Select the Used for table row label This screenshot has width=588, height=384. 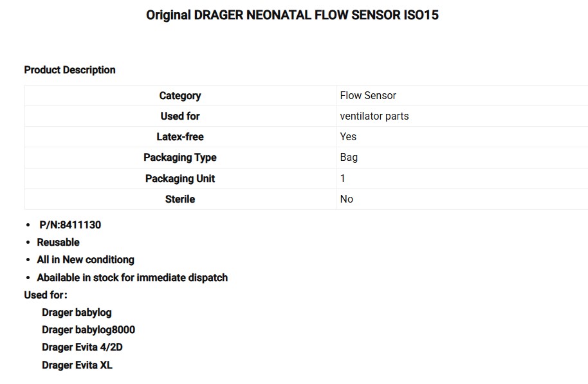click(180, 116)
